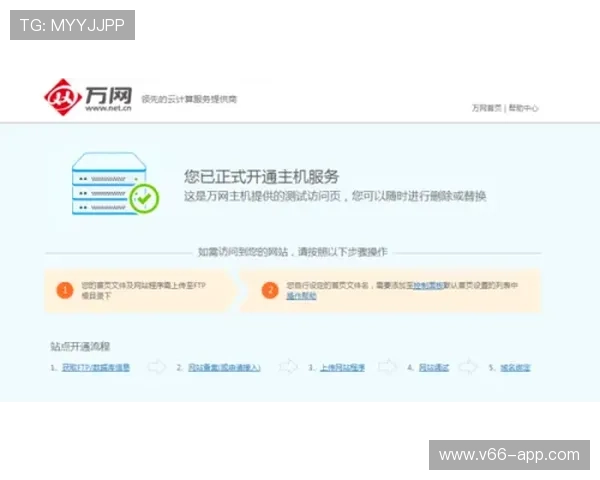The image size is (600, 480).
Task: Click the 万网 www.net.cn logo
Action: click(88, 97)
